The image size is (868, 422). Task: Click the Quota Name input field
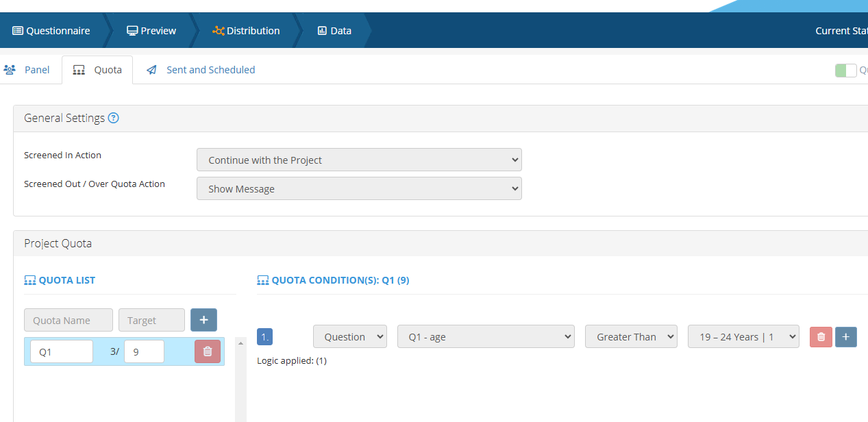(69, 320)
